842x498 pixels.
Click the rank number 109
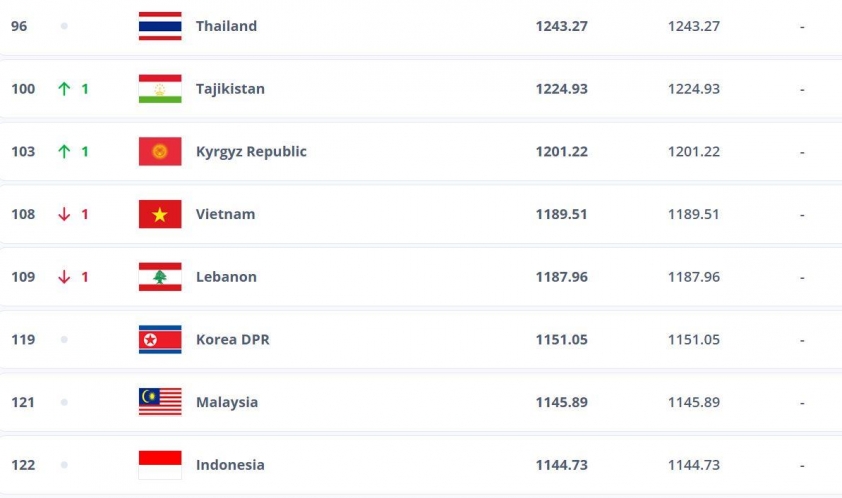point(23,277)
